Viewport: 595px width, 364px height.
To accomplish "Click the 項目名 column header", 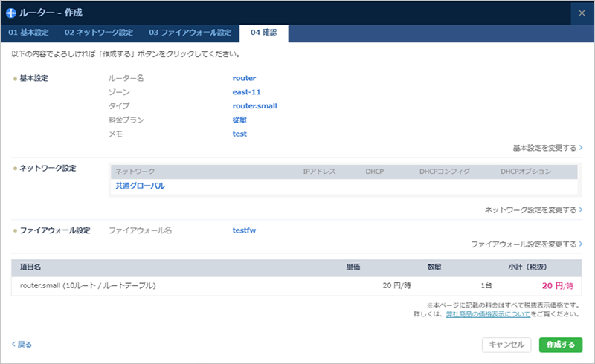I will click(30, 267).
